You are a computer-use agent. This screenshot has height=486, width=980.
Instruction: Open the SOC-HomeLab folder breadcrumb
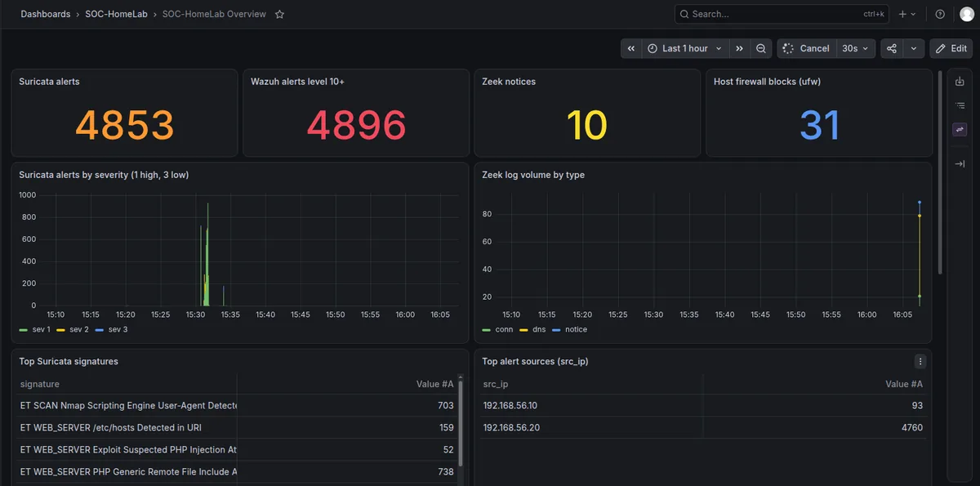(116, 14)
